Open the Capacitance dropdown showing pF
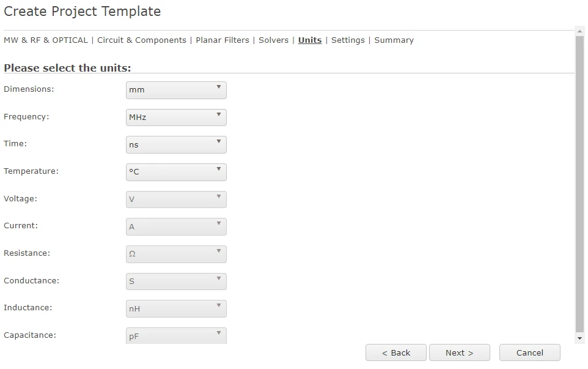 176,335
